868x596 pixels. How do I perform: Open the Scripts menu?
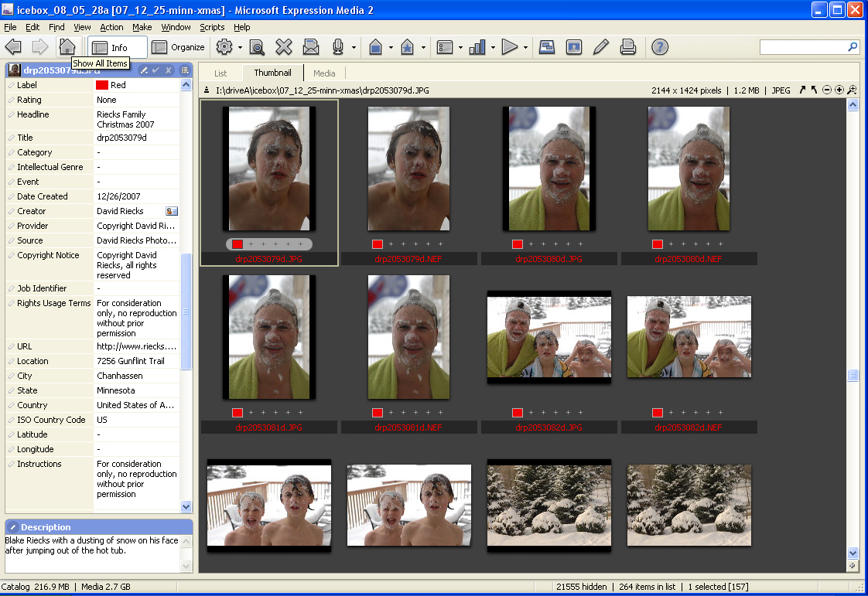pyautogui.click(x=212, y=27)
